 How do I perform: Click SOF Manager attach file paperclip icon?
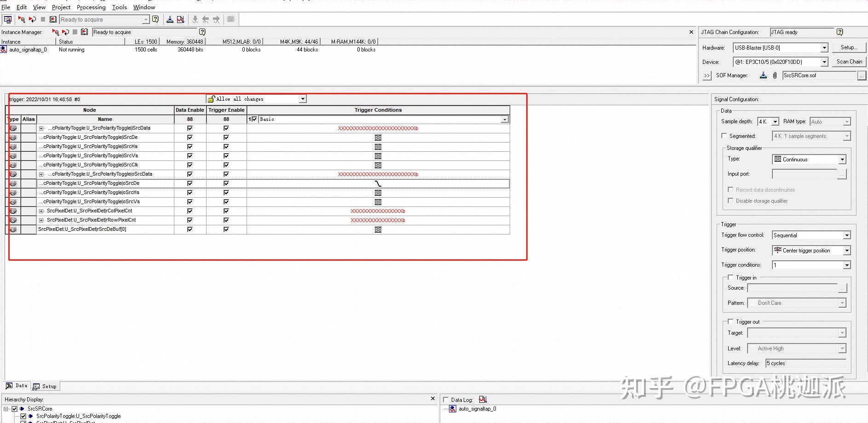(775, 75)
